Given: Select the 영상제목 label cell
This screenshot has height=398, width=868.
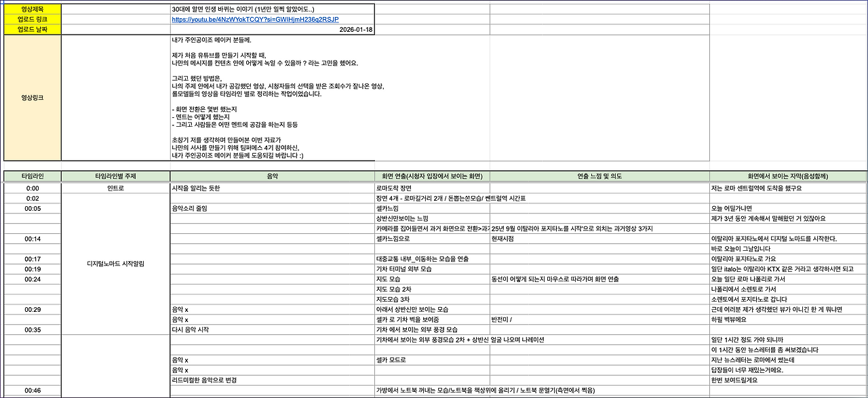Looking at the screenshot, I should tap(32, 9).
